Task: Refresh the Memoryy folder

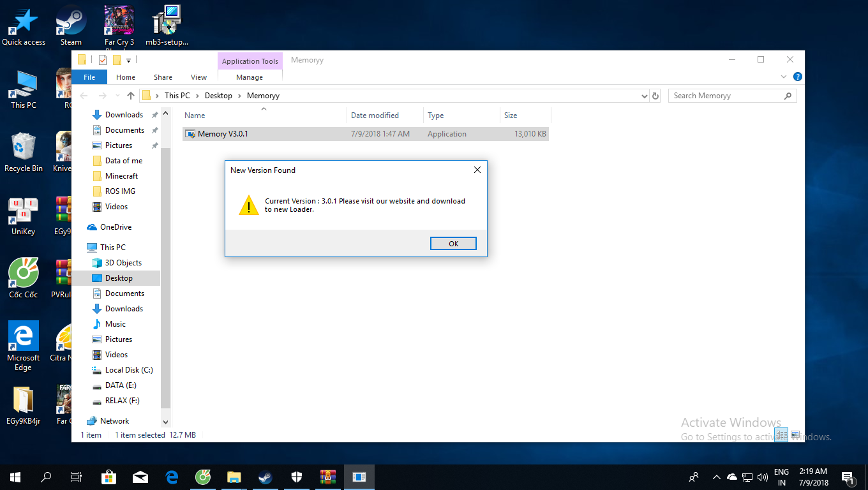Action: tap(655, 96)
